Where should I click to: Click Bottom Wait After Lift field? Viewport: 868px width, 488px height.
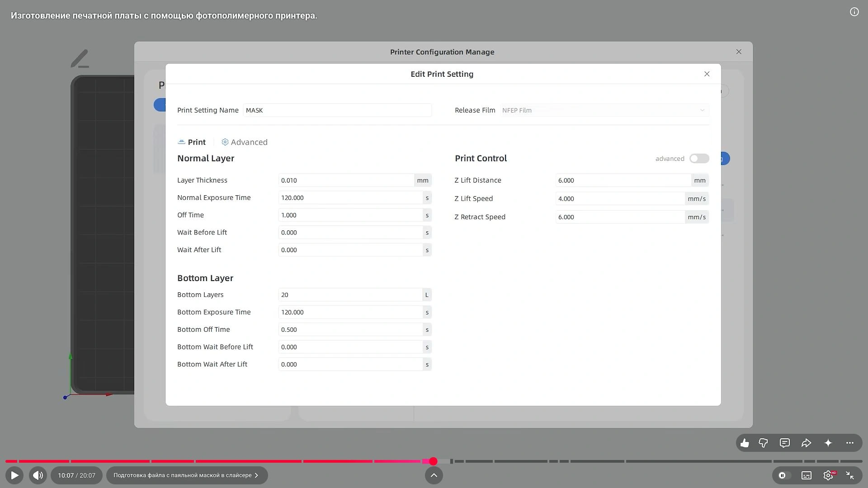click(350, 364)
